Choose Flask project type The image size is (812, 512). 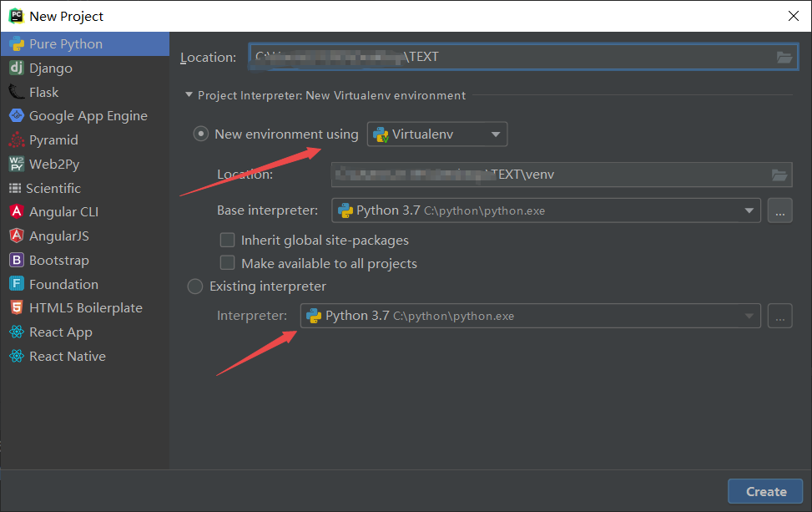[x=85, y=92]
